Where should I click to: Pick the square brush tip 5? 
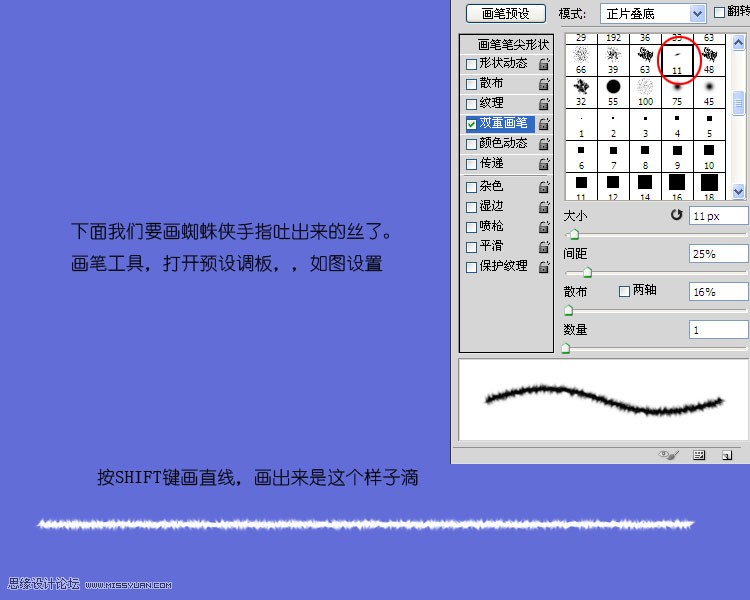click(x=709, y=124)
